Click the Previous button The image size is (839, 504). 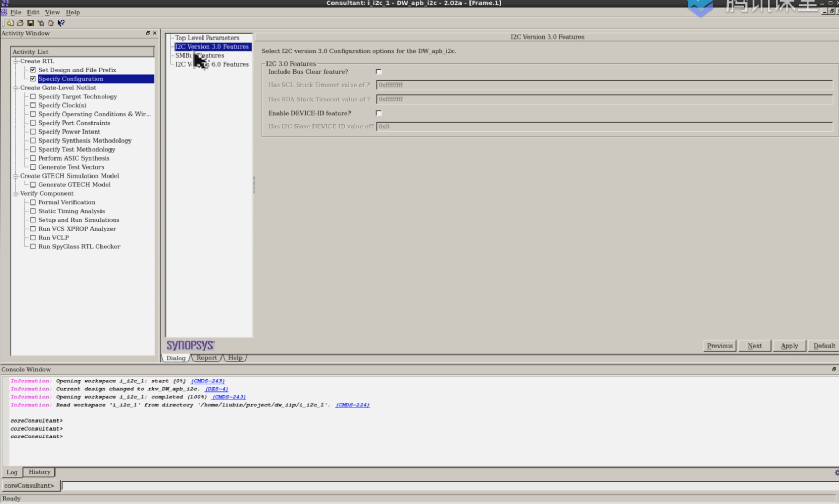pos(720,346)
